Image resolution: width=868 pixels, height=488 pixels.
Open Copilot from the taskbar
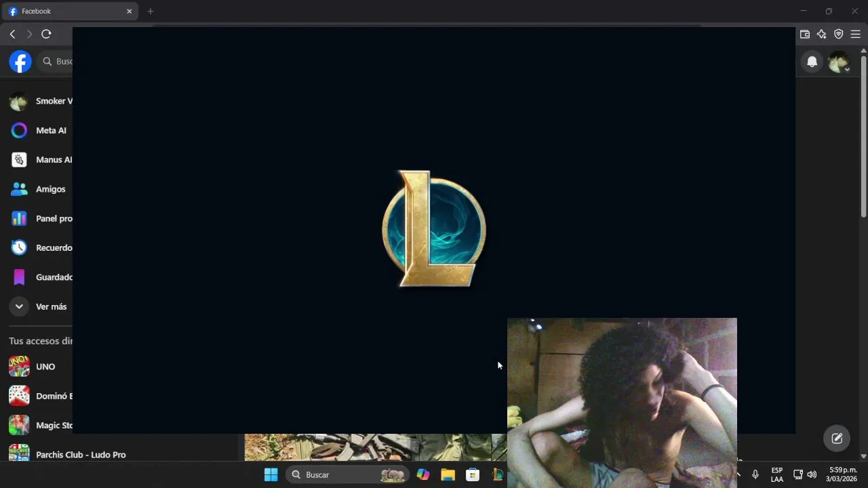(x=423, y=474)
